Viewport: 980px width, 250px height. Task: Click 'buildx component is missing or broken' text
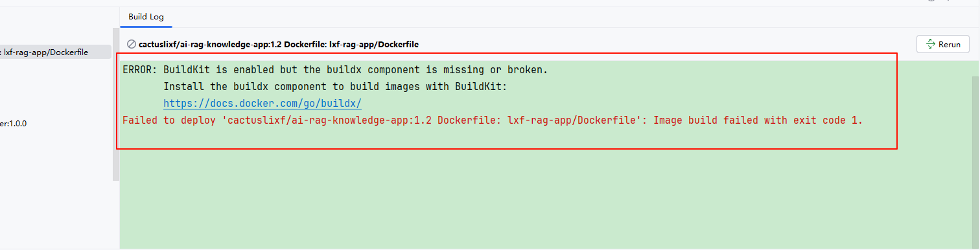point(434,70)
